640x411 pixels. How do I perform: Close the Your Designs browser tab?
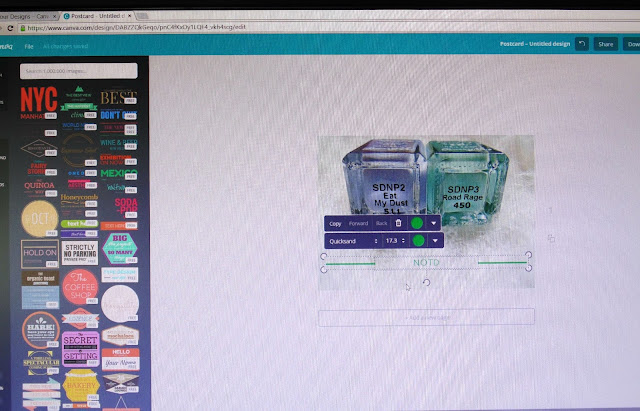click(x=54, y=16)
